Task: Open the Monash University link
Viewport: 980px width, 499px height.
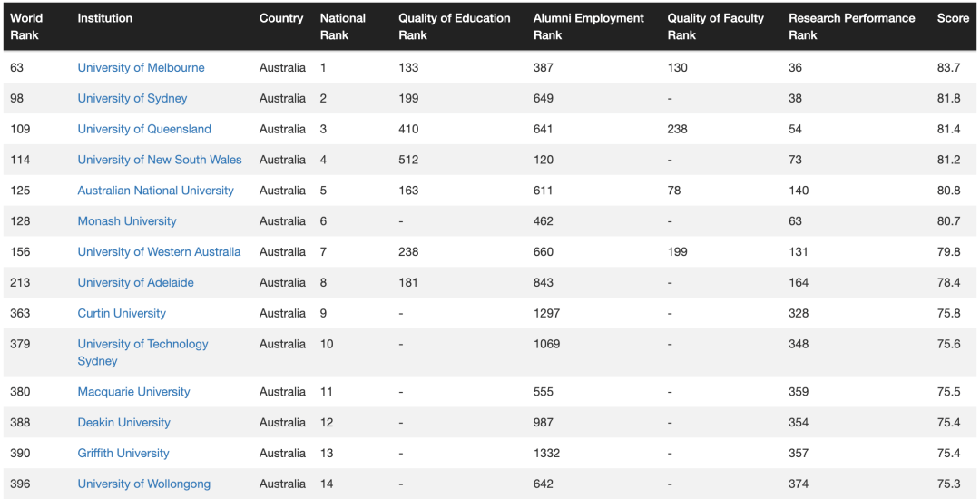Action: [127, 220]
